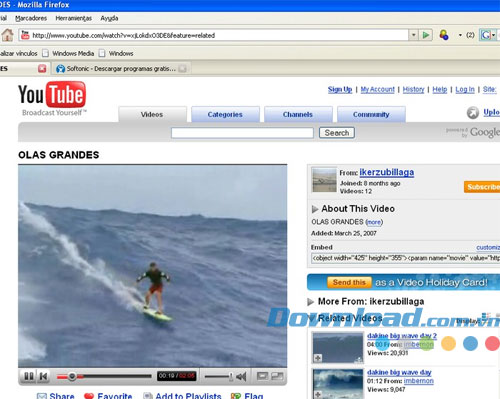
Task: Click the Favorite heart link
Action: (x=108, y=396)
